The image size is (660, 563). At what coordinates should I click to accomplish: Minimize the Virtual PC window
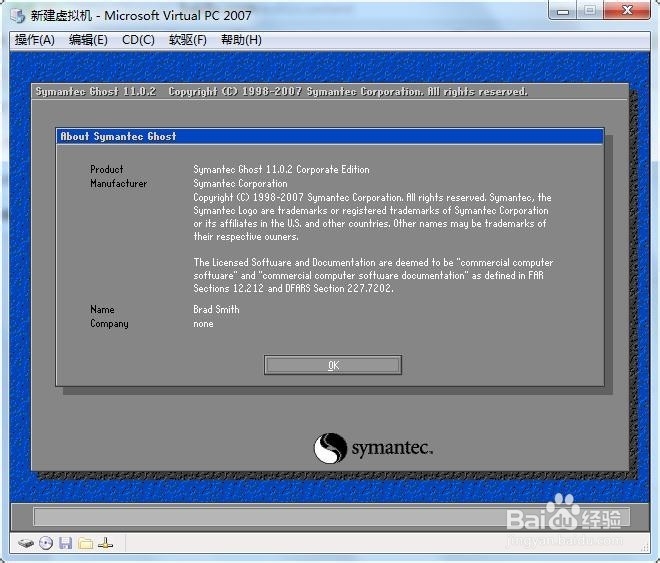[x=563, y=10]
